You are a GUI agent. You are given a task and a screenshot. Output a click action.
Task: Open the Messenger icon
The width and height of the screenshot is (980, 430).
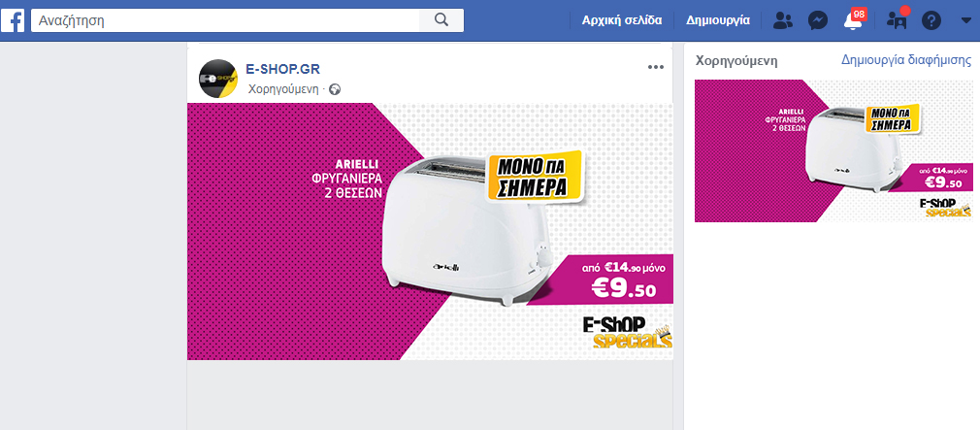pyautogui.click(x=818, y=20)
